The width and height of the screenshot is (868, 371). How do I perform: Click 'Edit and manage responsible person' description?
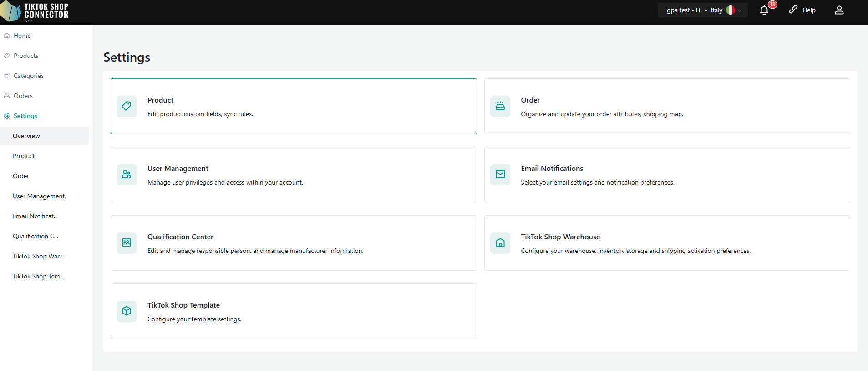coord(255,251)
